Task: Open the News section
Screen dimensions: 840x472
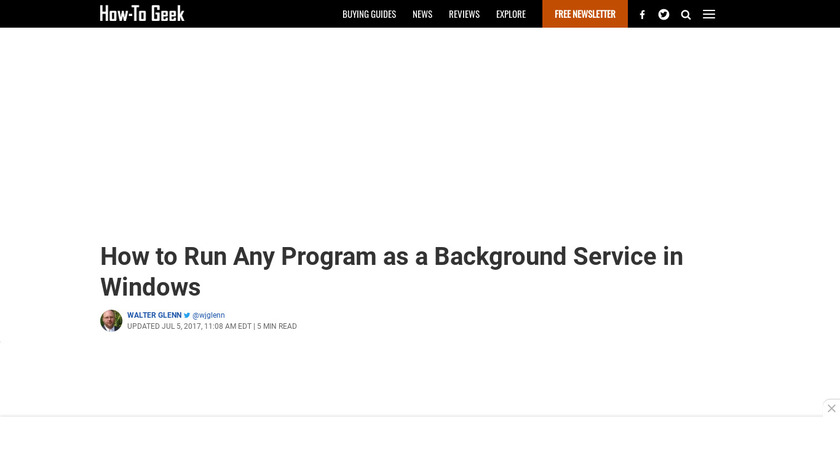Action: [422, 14]
